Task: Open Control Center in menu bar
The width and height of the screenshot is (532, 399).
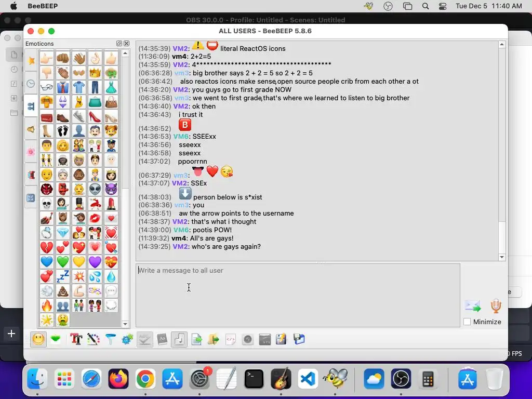Action: point(443,6)
